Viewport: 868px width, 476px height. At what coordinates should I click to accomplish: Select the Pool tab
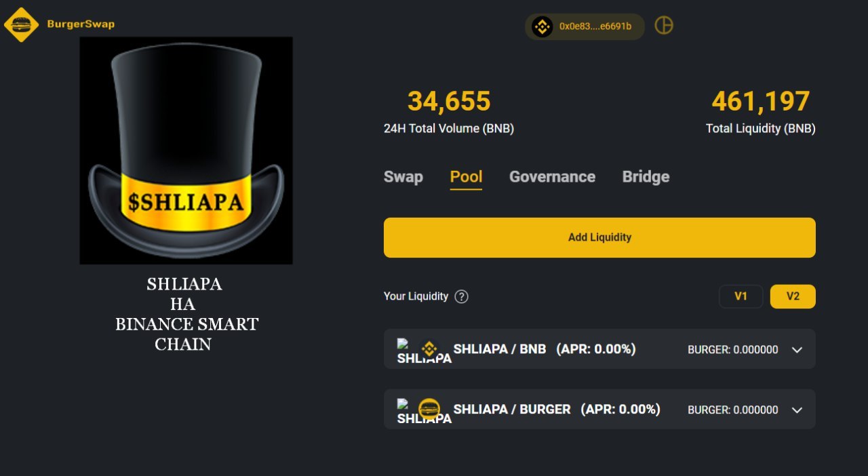point(467,177)
